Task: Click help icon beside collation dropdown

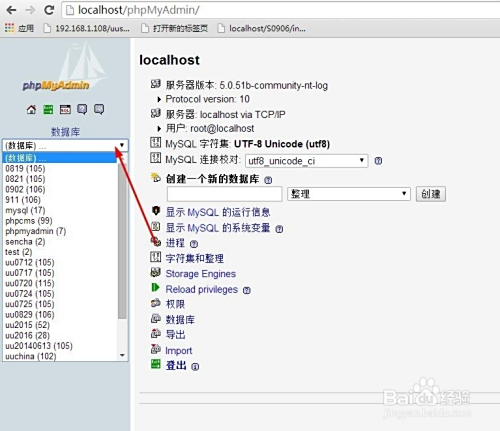Action: (378, 161)
